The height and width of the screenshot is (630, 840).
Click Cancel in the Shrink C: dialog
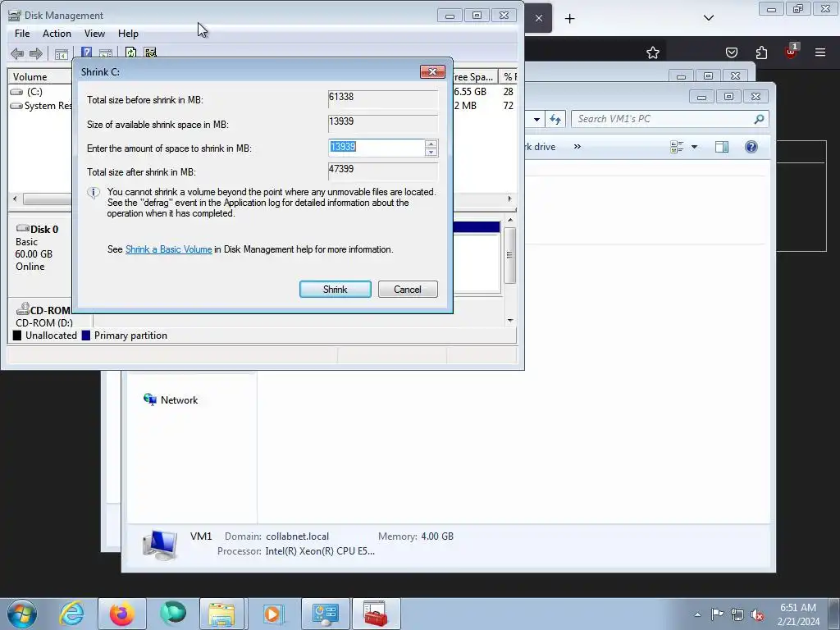408,290
